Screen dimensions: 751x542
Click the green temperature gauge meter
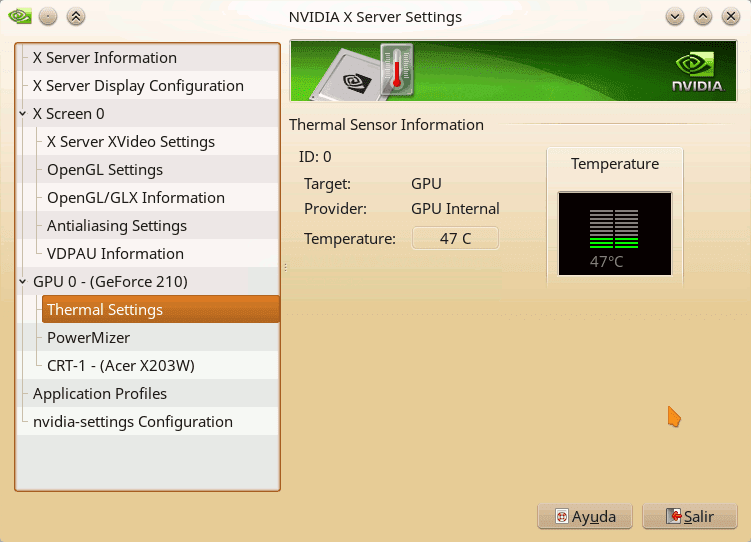pyautogui.click(x=614, y=229)
